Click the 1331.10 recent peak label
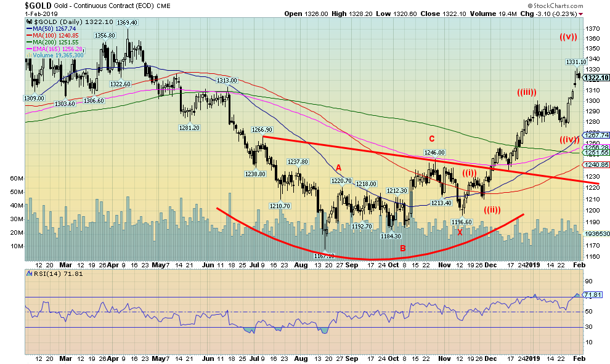Screen dimensions: 610x364 (575, 62)
